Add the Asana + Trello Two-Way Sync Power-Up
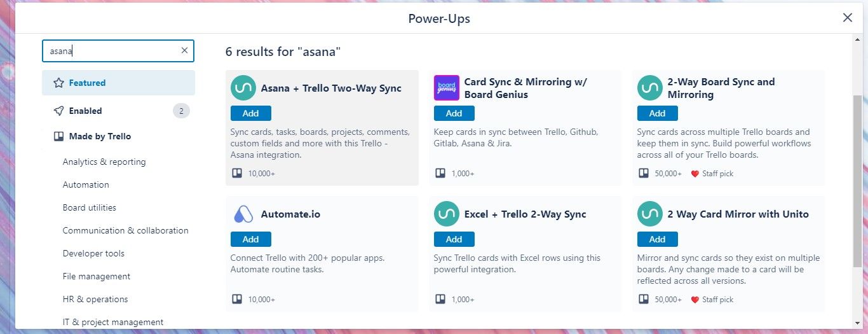Screen dimensions: 868x334 pos(250,113)
